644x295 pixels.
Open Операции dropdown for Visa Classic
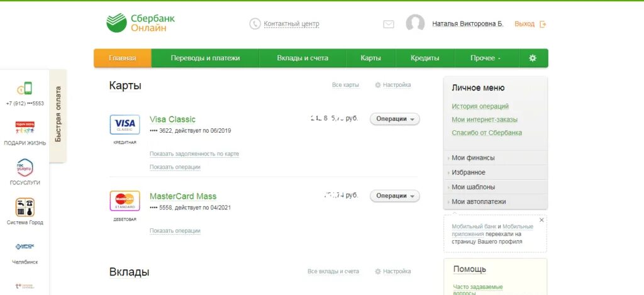click(x=395, y=119)
